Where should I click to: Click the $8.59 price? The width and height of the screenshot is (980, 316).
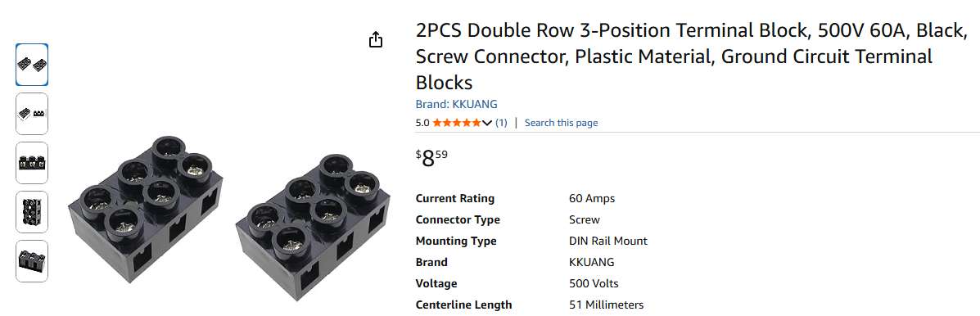point(432,158)
